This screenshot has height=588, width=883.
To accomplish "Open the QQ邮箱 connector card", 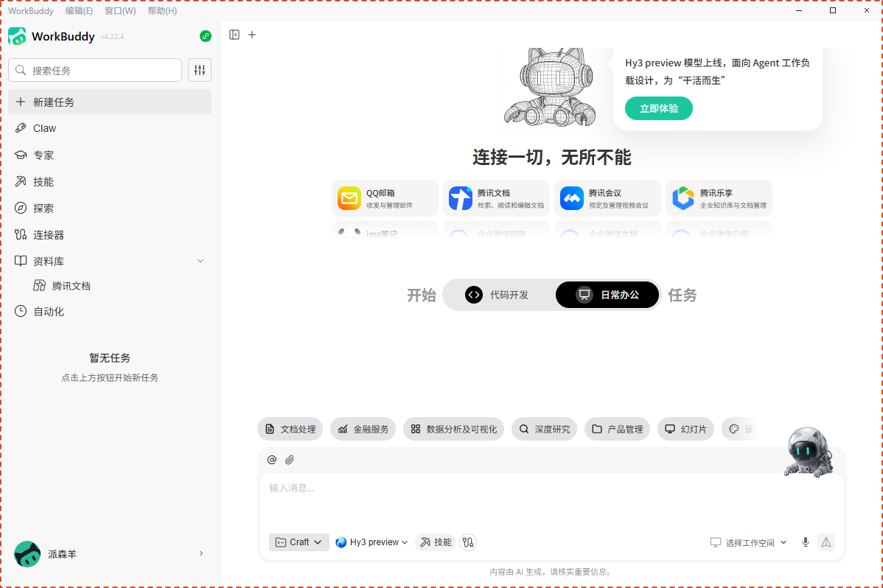I will coord(385,198).
